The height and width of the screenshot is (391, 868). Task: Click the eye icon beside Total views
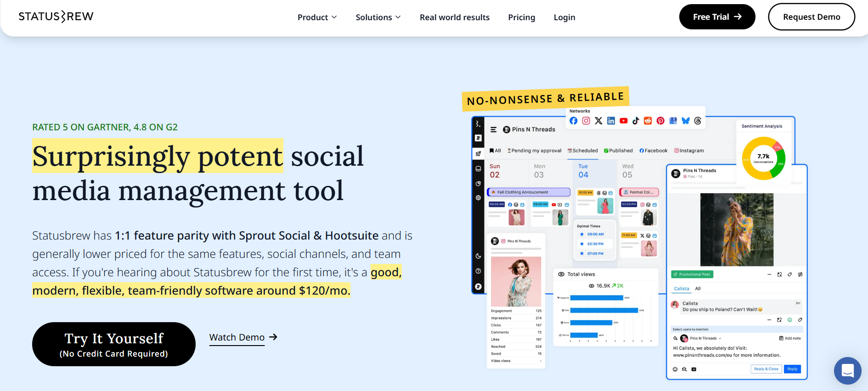coord(561,274)
